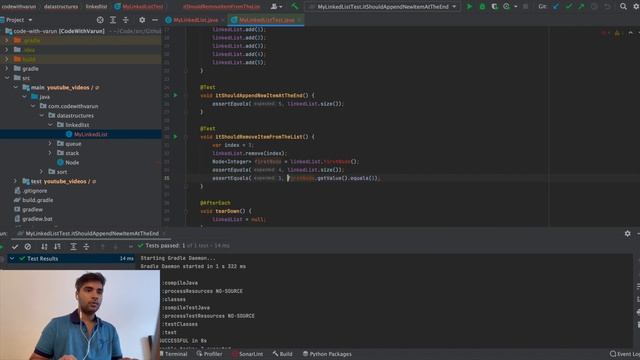The width and height of the screenshot is (640, 360).
Task: Run the current test configuration
Action: [x=469, y=7]
